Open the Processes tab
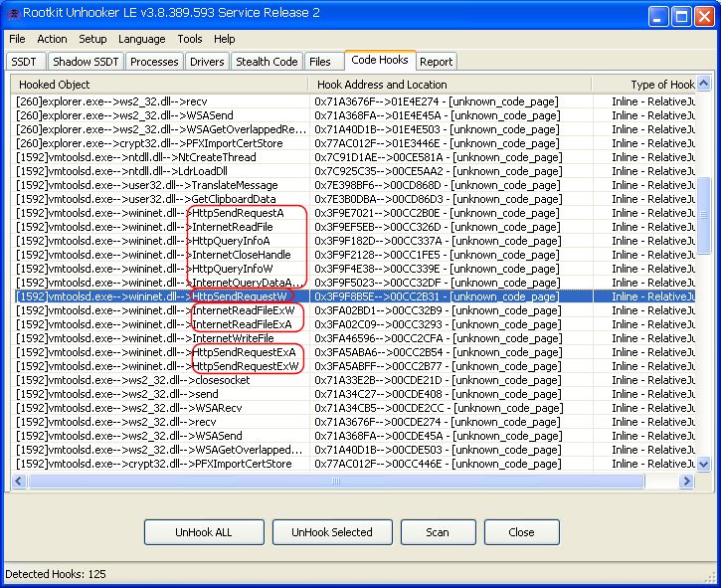Viewport: 721px width, 588px height. point(154,62)
